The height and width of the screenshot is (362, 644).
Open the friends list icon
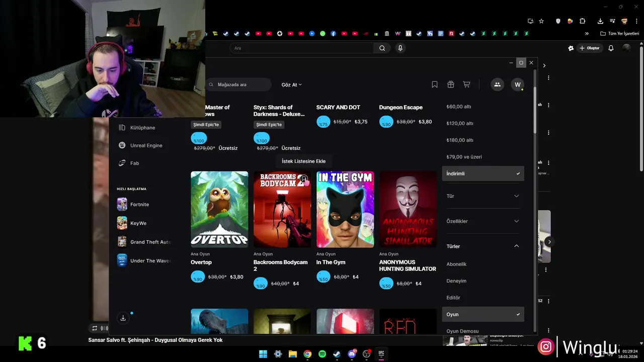click(x=497, y=84)
